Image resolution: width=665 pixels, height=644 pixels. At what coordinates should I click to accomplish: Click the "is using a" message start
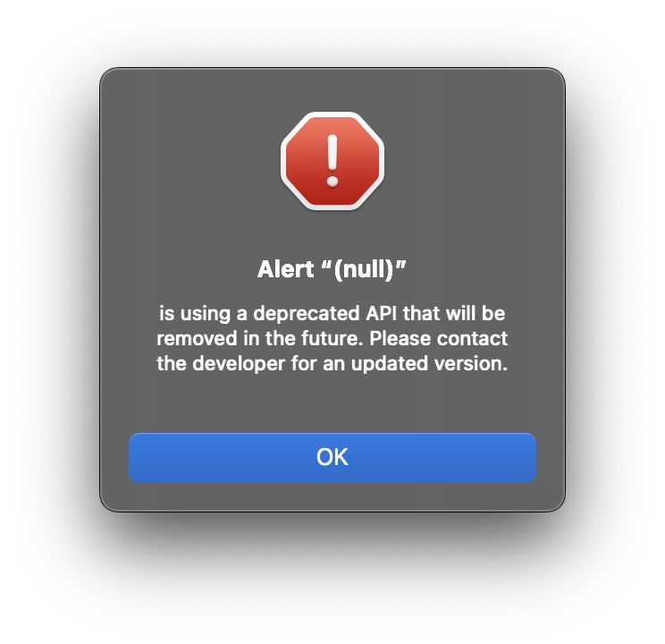(x=203, y=314)
